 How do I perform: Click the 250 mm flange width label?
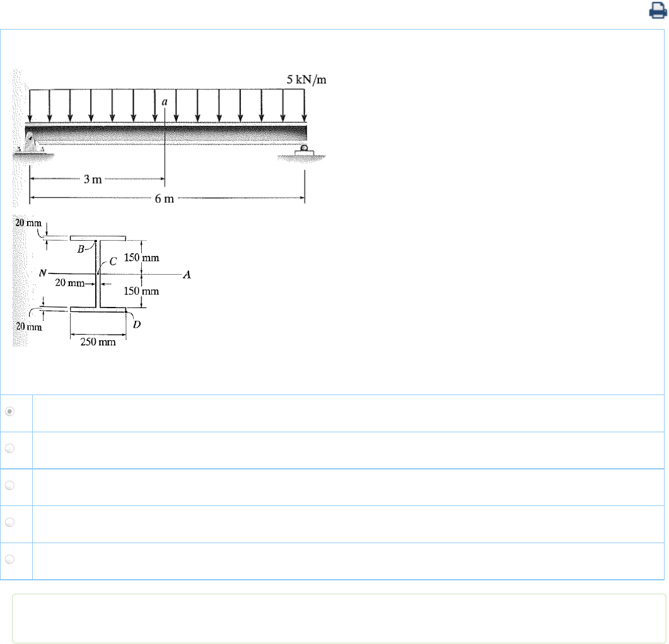(97, 343)
